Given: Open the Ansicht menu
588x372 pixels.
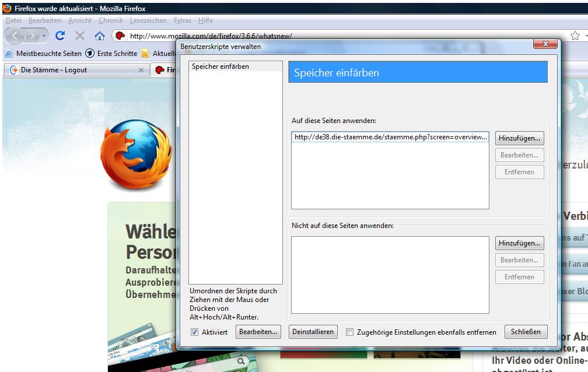Looking at the screenshot, I should [x=80, y=20].
